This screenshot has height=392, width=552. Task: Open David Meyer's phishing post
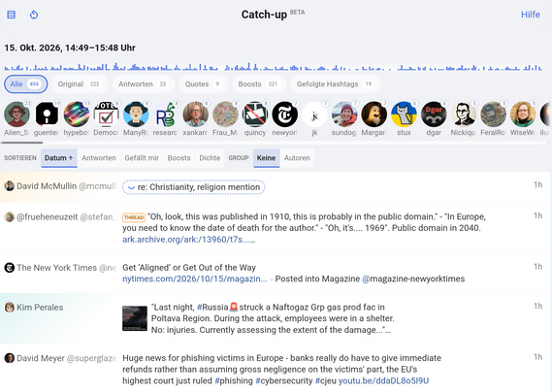(x=276, y=369)
